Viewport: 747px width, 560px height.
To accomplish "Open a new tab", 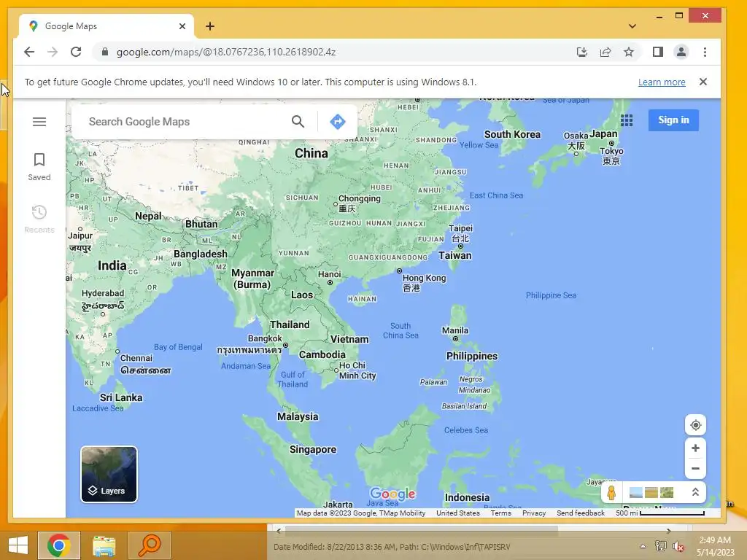I will point(210,26).
